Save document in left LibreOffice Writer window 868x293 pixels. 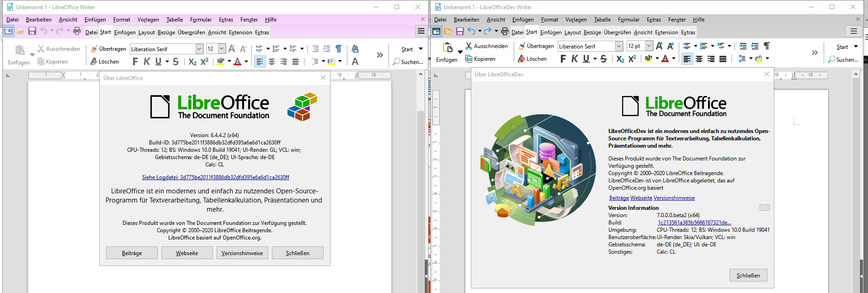click(x=32, y=31)
